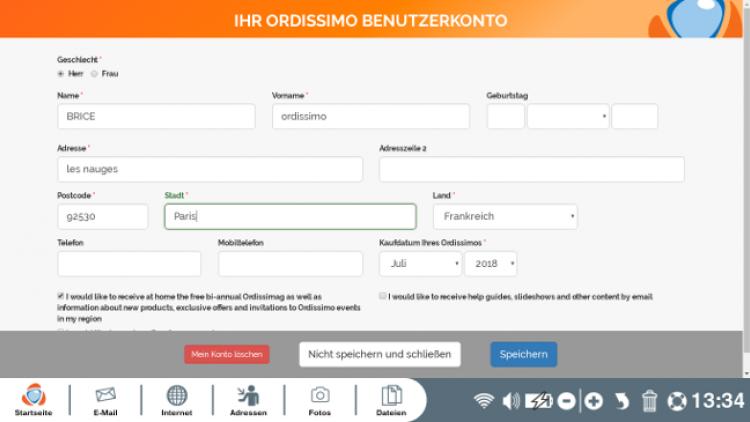Open the Kaufdatum year dropdown showing 2018
The height and width of the screenshot is (422, 750).
[491, 264]
